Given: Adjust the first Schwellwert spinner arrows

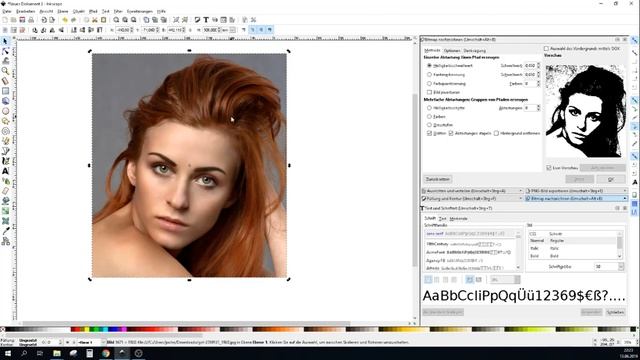Looking at the screenshot, I should point(538,65).
